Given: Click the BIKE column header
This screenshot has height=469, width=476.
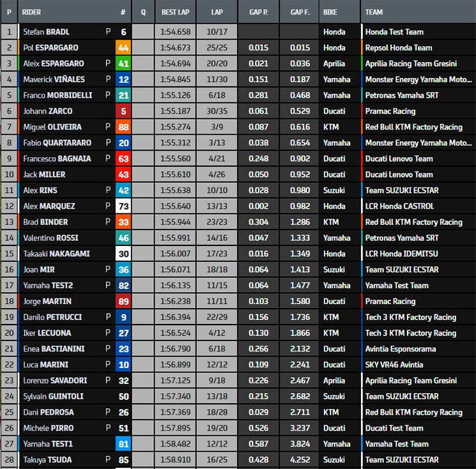Looking at the screenshot, I should click(330, 12).
